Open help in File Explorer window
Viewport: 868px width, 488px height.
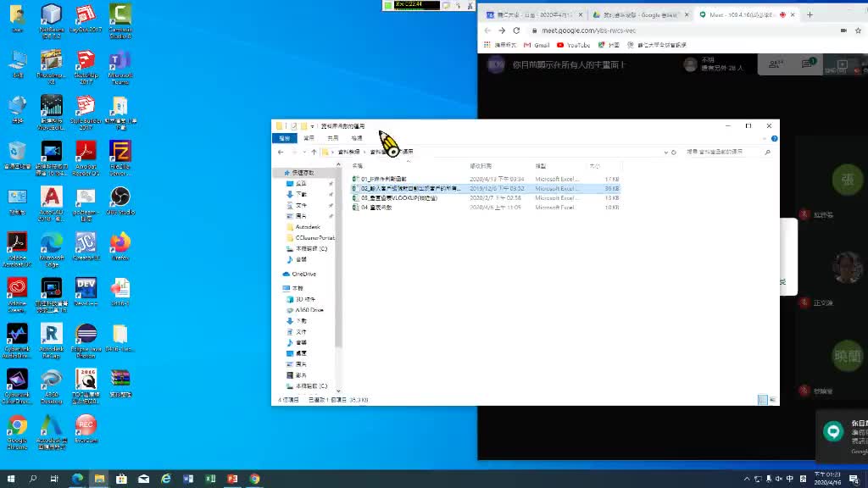pos(774,138)
